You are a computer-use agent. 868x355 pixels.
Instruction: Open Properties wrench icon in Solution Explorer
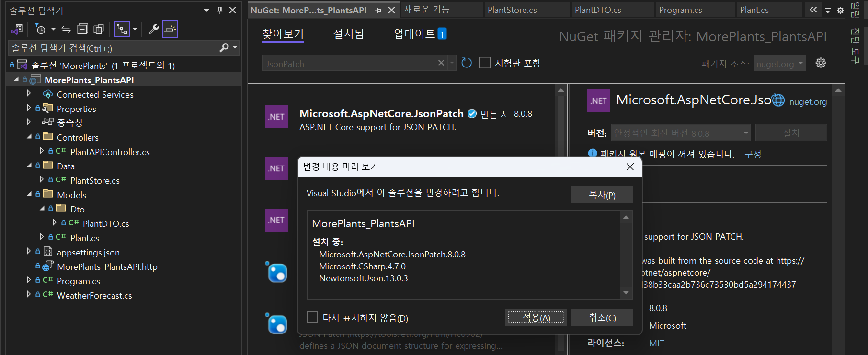coord(154,30)
